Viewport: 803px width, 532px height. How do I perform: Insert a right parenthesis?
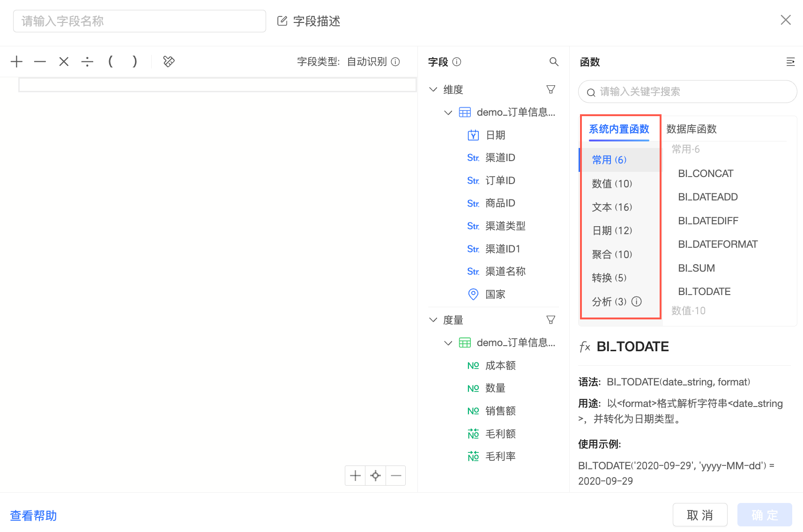click(x=135, y=61)
